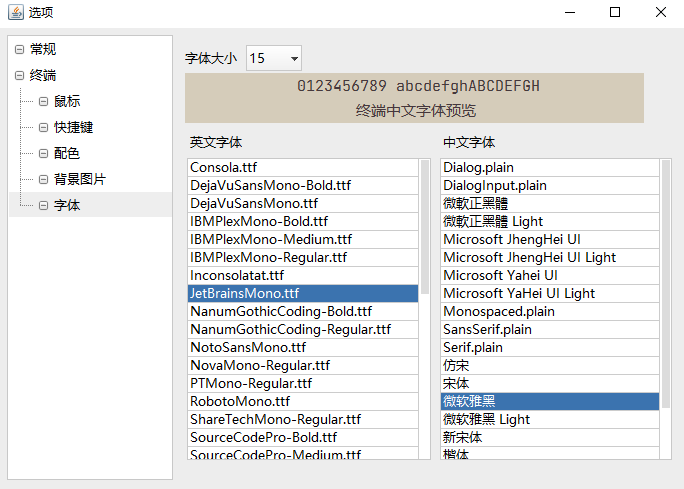Select 鼠标 in the settings tree
Image resolution: width=684 pixels, height=489 pixels.
pos(67,101)
